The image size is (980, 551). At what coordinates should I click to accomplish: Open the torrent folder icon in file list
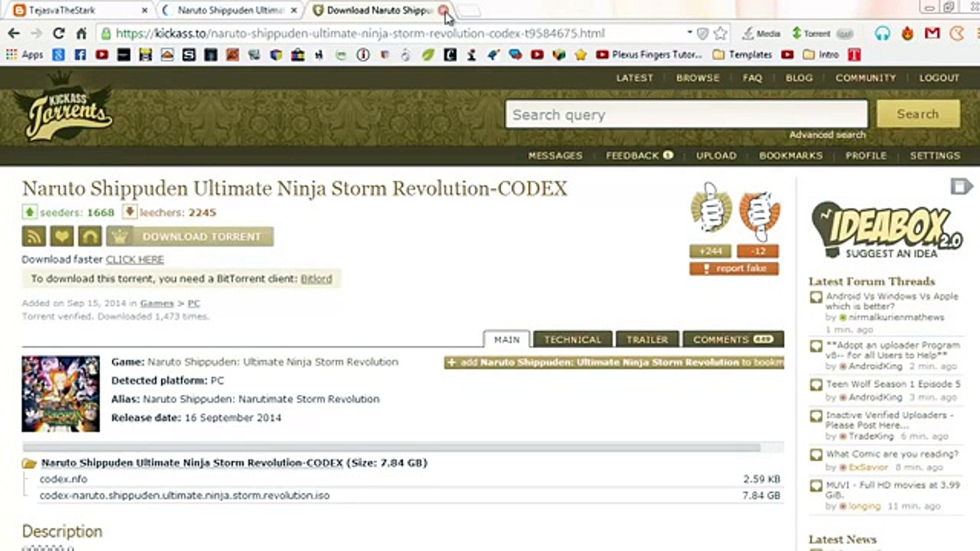click(x=29, y=463)
